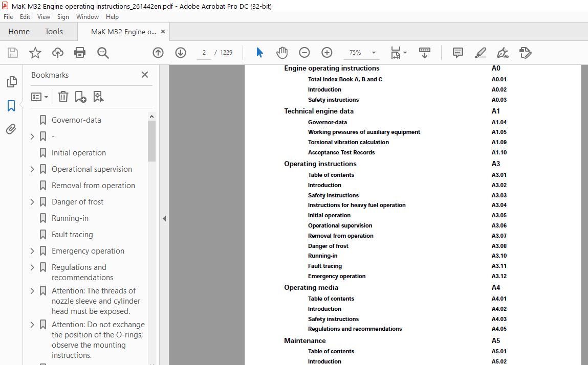The width and height of the screenshot is (588, 365).
Task: Delete selected bookmark with trash icon
Action: point(63,97)
